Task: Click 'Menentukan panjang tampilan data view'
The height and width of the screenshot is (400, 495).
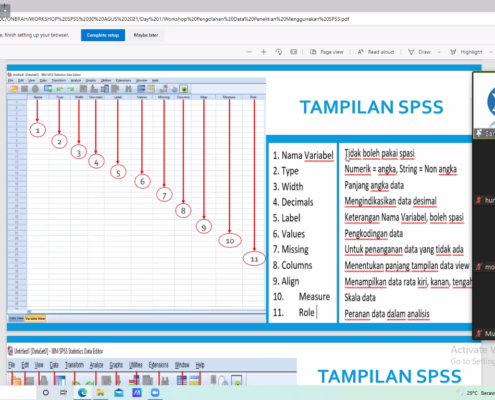Action: click(x=407, y=266)
